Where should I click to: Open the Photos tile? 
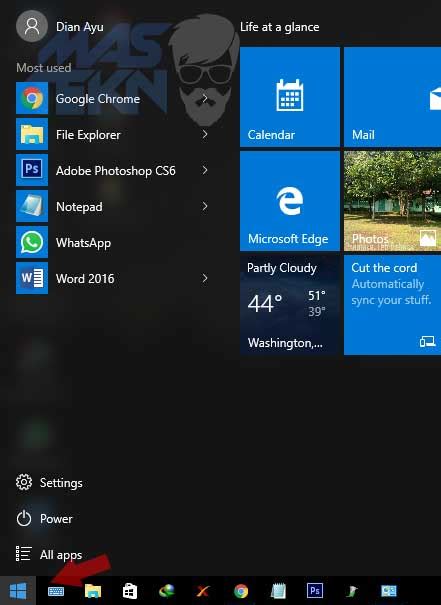[x=392, y=201]
